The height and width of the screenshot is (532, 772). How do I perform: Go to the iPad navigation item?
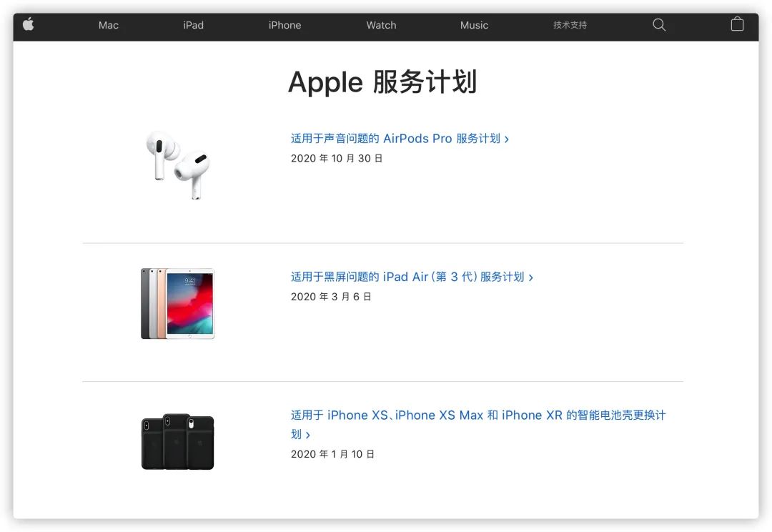tap(193, 25)
